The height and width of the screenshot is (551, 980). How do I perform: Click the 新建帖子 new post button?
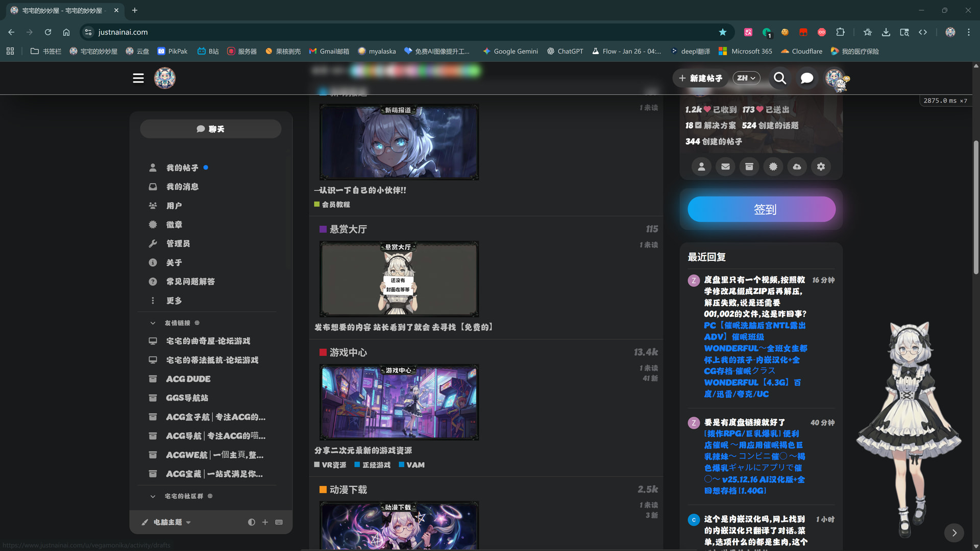[x=701, y=78]
